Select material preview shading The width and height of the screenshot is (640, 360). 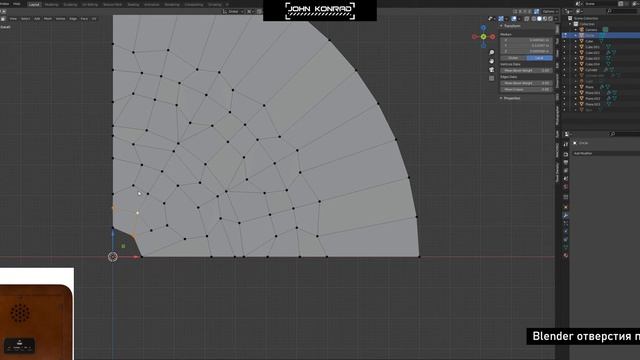544,19
